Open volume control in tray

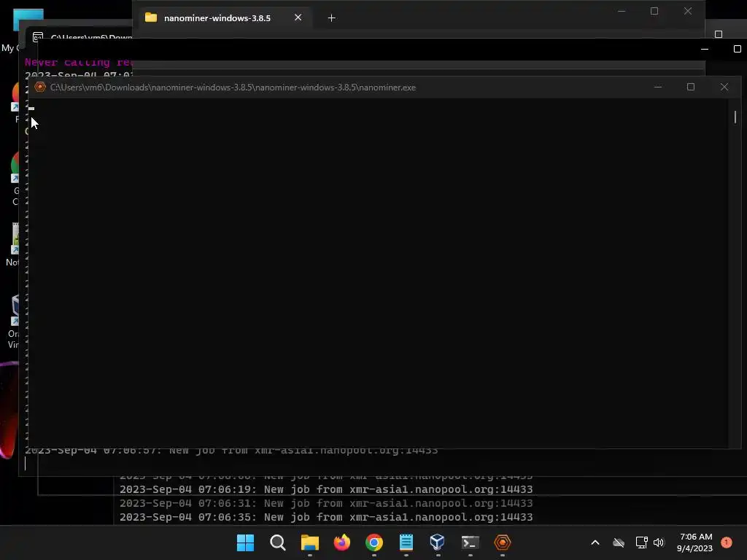click(659, 542)
